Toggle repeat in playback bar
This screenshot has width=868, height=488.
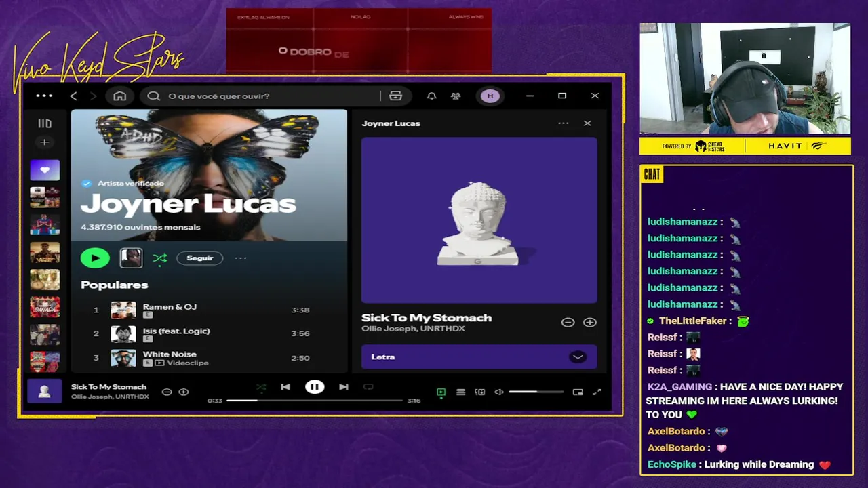(368, 387)
